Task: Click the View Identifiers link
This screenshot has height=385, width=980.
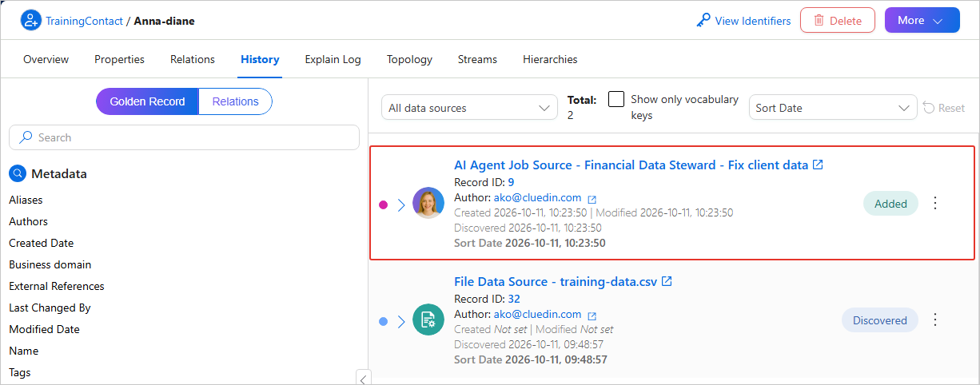Action: (x=753, y=21)
